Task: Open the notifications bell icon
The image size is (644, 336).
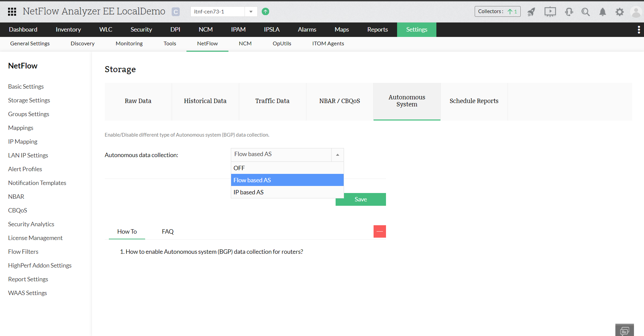Action: pos(603,12)
